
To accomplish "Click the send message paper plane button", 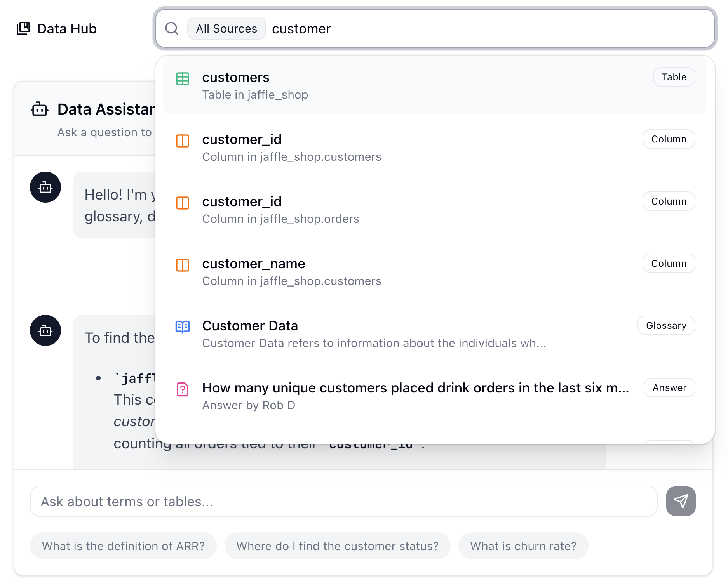I will point(680,501).
